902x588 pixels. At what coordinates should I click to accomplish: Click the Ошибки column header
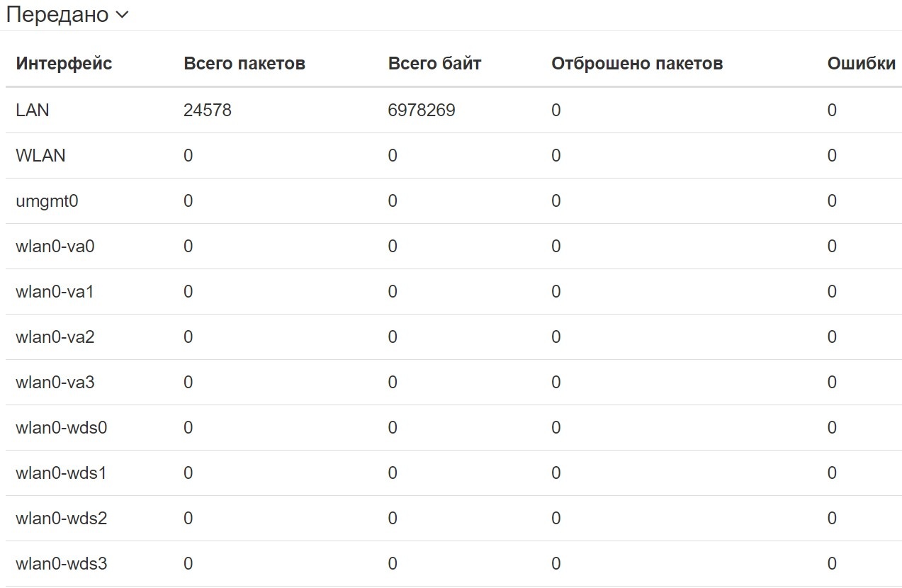click(861, 64)
